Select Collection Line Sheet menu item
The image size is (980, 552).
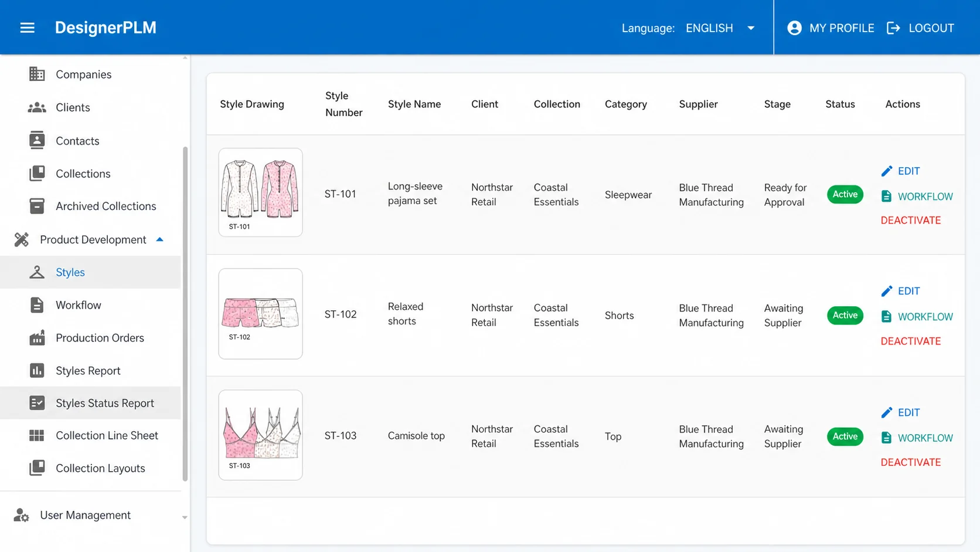pyautogui.click(x=90, y=435)
